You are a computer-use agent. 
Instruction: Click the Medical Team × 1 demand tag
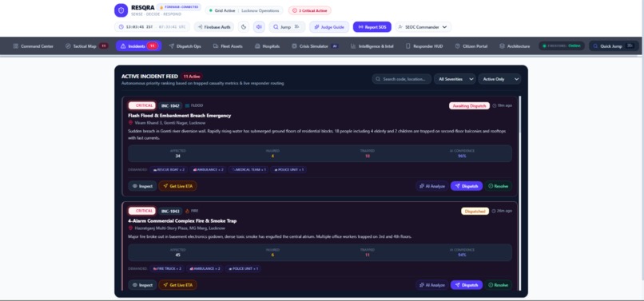point(248,169)
